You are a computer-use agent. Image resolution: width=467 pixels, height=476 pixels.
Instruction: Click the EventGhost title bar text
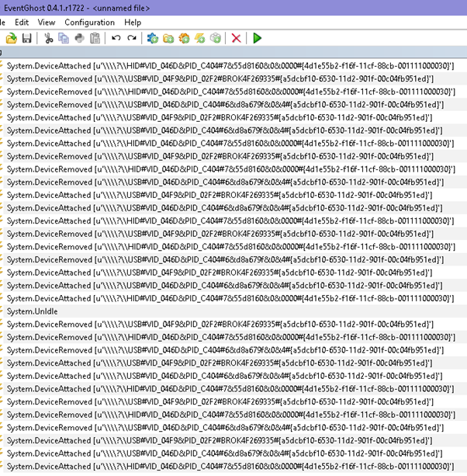(x=77, y=8)
